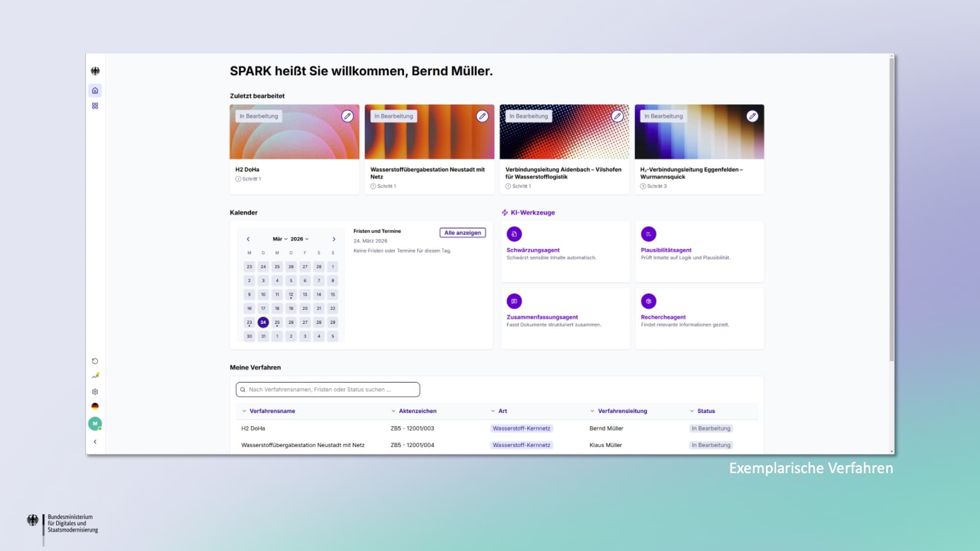Screen dimensions: 980x551
Task: Sort table by Verfahrensname column
Action: [x=272, y=411]
